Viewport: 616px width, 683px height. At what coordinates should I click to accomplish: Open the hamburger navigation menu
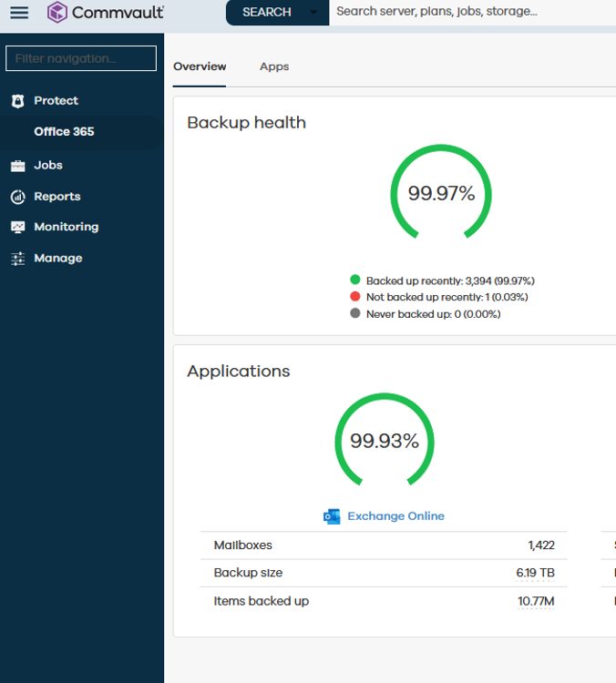tap(19, 12)
